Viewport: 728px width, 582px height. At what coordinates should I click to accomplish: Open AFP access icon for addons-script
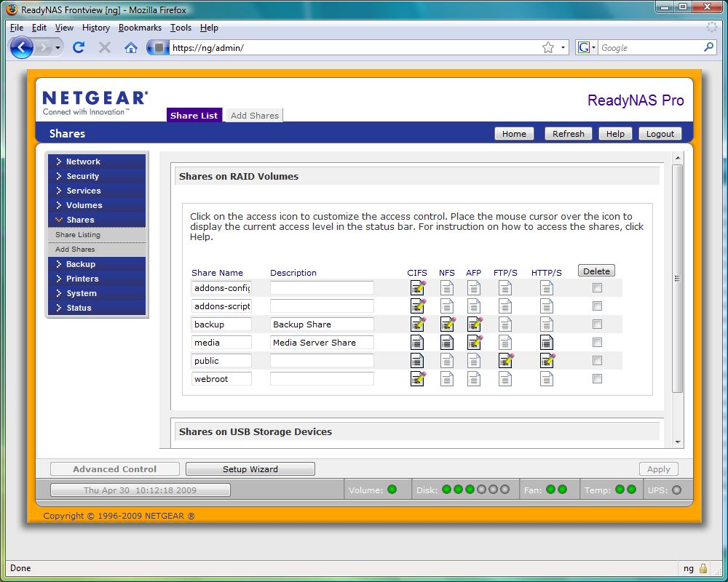(474, 306)
